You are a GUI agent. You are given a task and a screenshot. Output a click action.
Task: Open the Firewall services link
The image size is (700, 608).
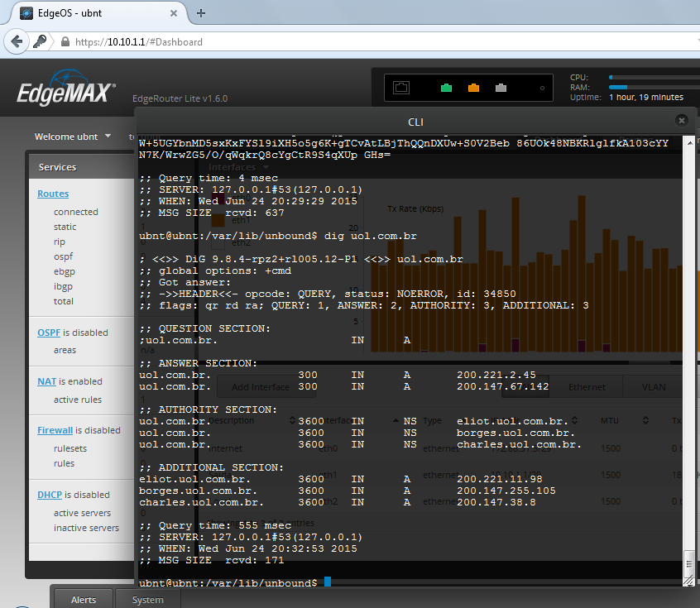point(55,430)
